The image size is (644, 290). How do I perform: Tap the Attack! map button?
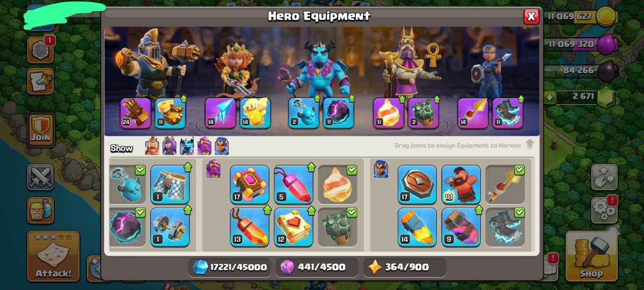point(53,256)
